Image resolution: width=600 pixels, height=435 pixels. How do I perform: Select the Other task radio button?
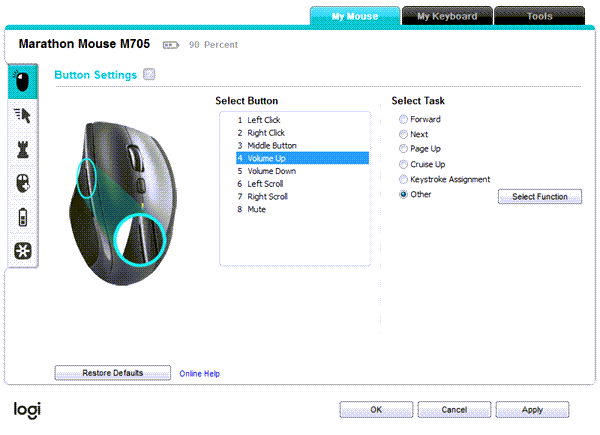(403, 194)
